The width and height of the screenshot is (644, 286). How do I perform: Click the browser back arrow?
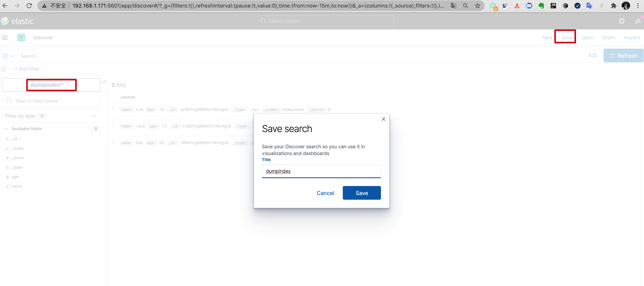point(5,6)
